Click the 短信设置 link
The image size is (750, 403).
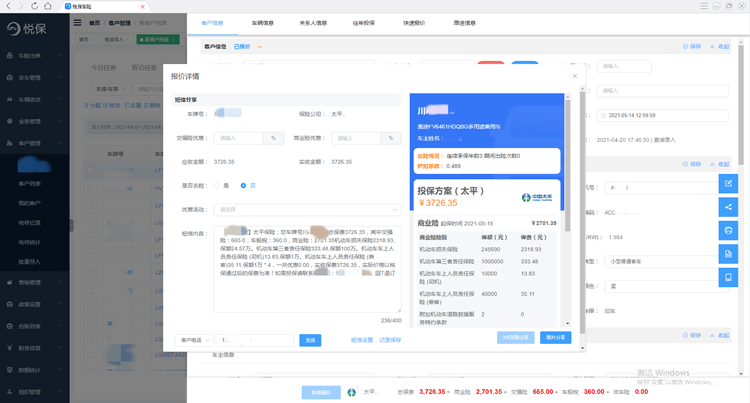click(362, 340)
